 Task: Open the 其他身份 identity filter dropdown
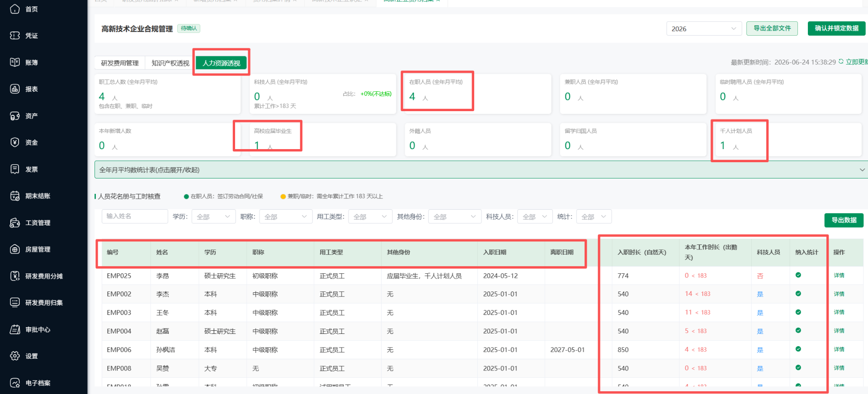[455, 217]
